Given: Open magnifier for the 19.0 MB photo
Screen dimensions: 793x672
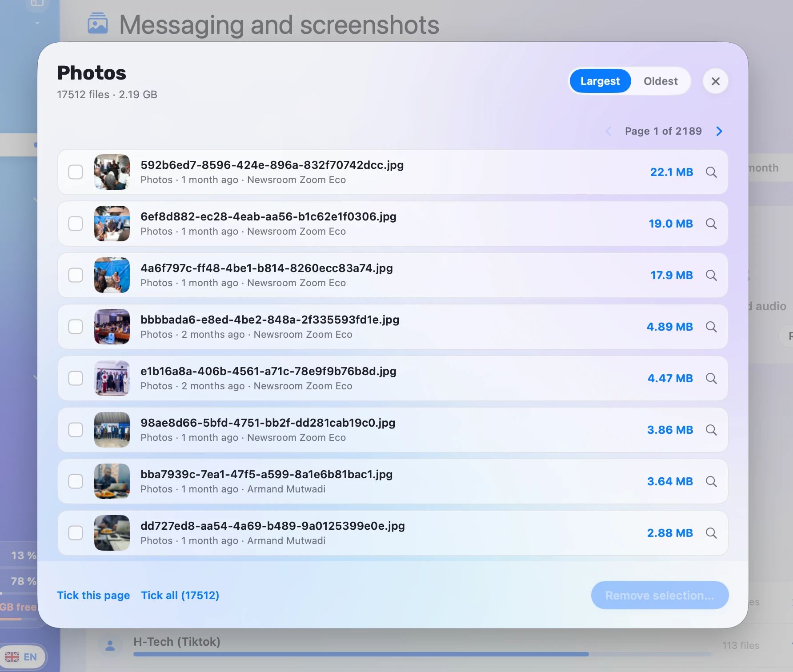Looking at the screenshot, I should [711, 224].
